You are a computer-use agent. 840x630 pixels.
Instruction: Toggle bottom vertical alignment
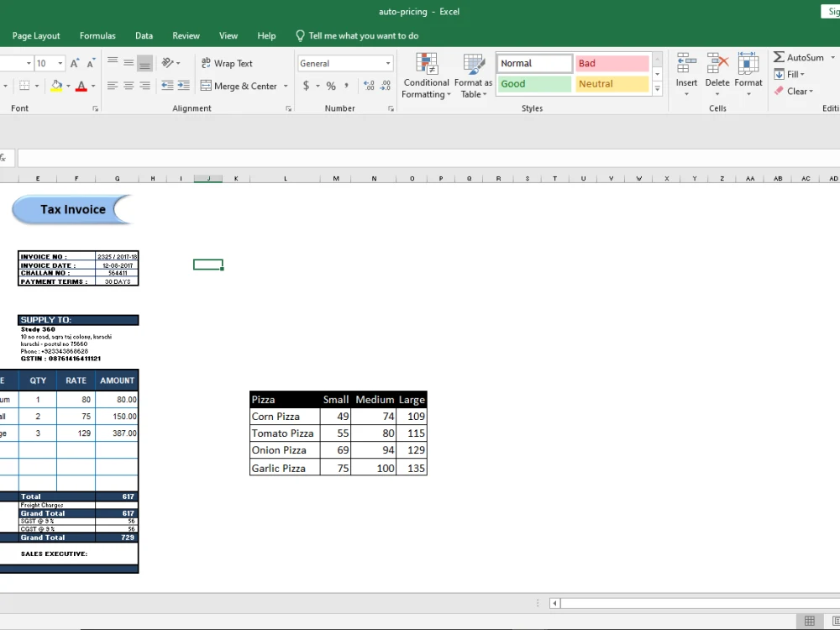[144, 63]
